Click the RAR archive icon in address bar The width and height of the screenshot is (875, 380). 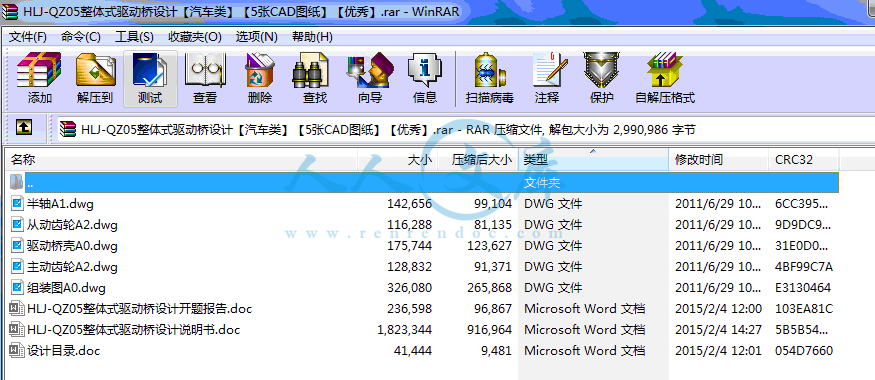[x=67, y=129]
